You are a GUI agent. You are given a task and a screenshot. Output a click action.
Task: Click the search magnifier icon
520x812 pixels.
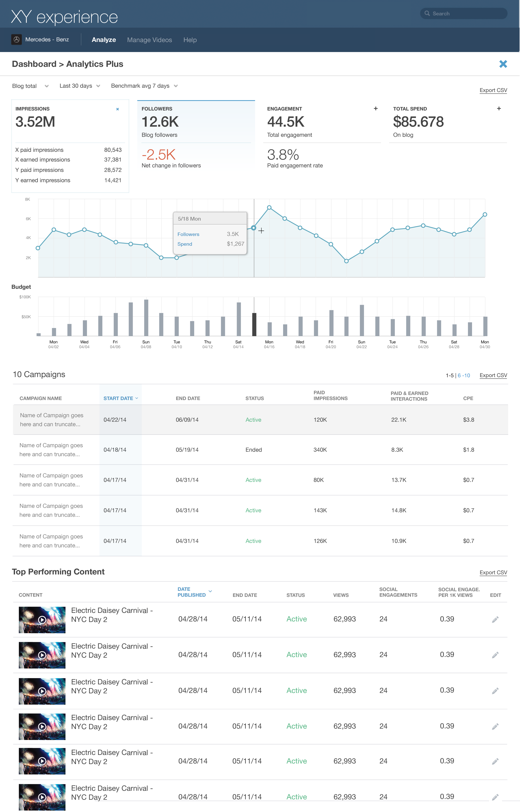(427, 13)
